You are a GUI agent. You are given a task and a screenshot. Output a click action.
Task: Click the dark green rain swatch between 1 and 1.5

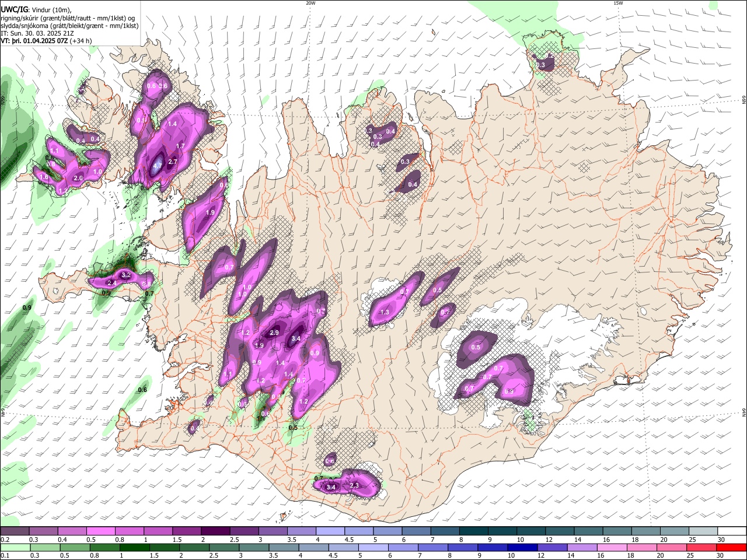(x=134, y=547)
